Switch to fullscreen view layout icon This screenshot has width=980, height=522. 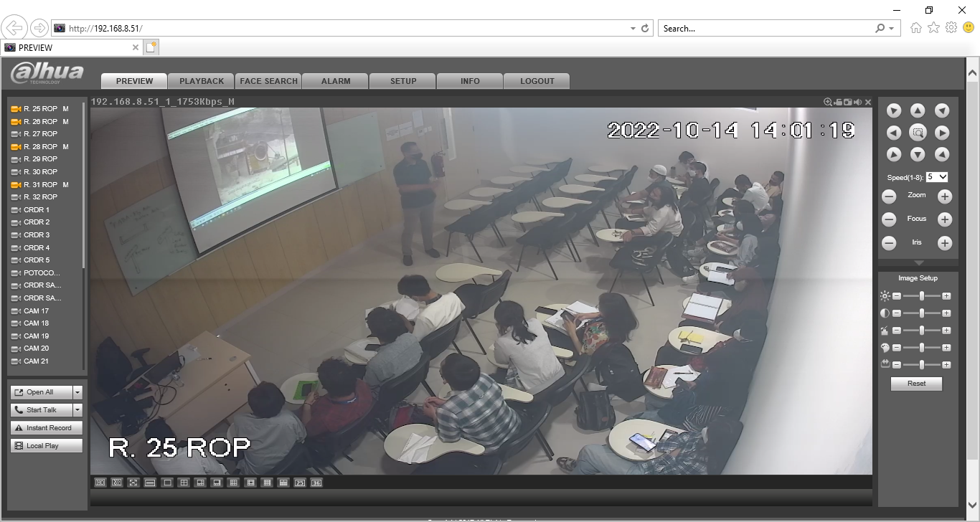point(133,483)
